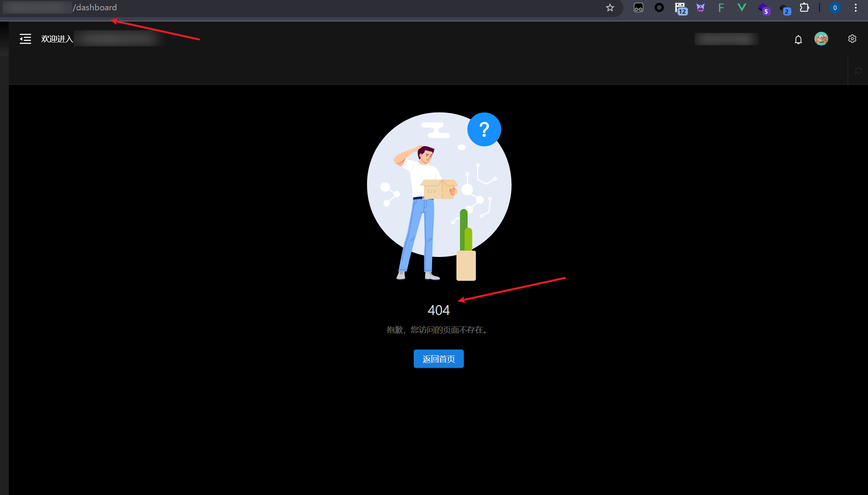Click extension with purple badge 5
The height and width of the screenshot is (495, 868).
763,8
